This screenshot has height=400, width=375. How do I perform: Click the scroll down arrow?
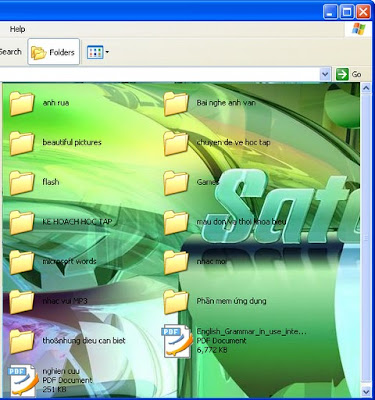(x=366, y=391)
